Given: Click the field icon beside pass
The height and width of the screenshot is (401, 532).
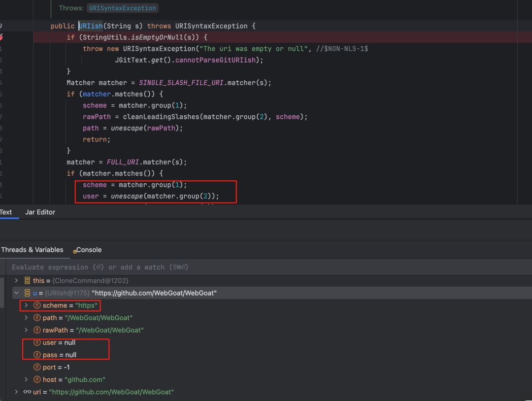Looking at the screenshot, I should click(x=37, y=355).
